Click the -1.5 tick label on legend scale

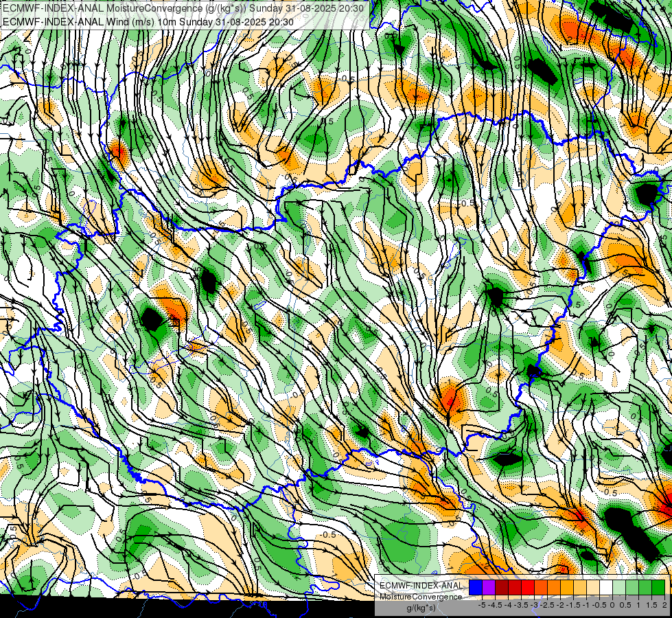click(x=573, y=605)
